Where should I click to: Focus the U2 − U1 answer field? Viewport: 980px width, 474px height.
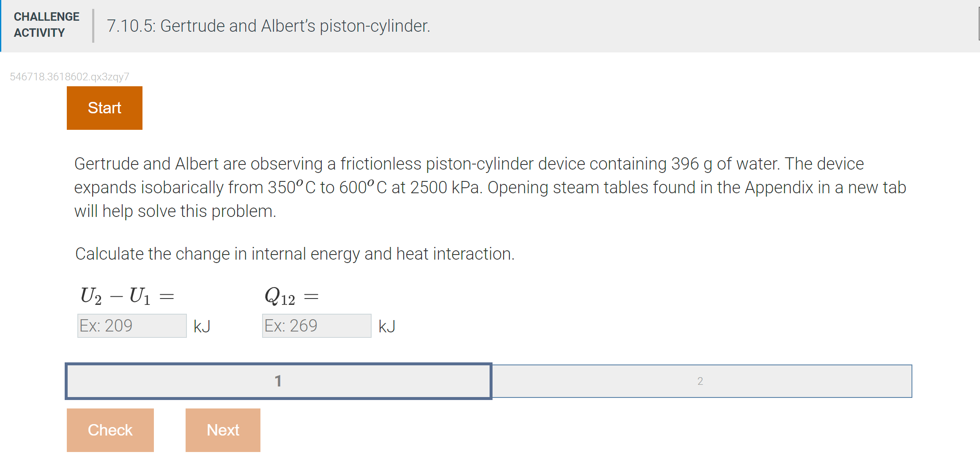tap(132, 326)
